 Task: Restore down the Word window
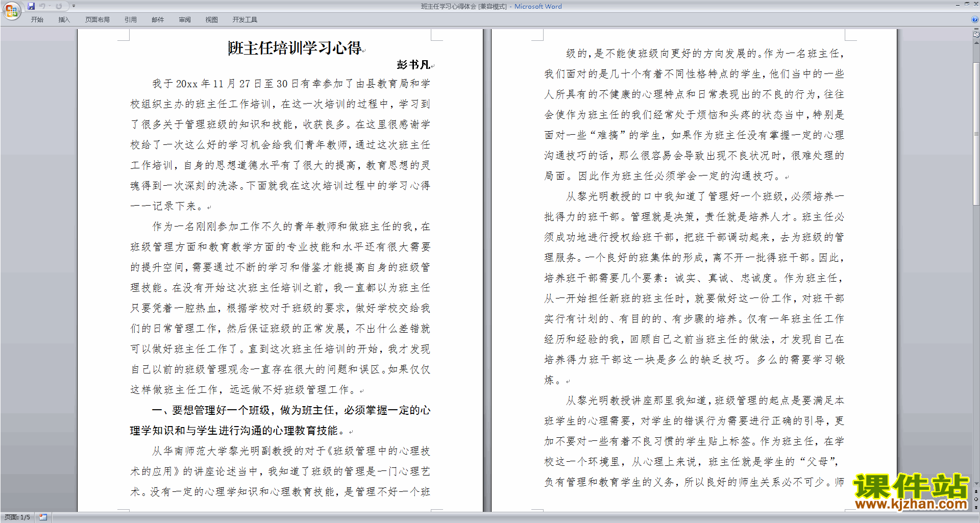click(967, 4)
